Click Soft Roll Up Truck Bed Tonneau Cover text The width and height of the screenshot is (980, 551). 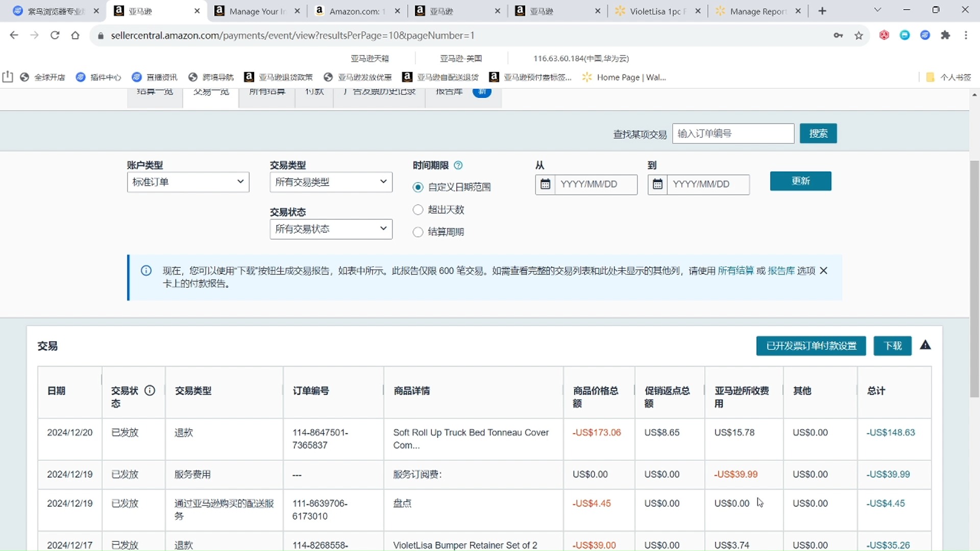(x=471, y=439)
